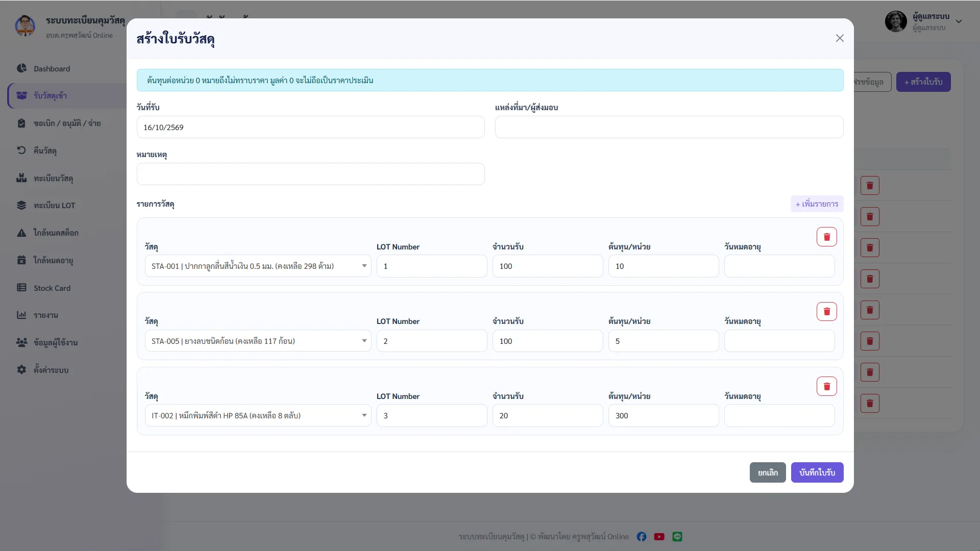Delete the STA-005 eraser row
The image size is (980, 551).
click(x=826, y=311)
